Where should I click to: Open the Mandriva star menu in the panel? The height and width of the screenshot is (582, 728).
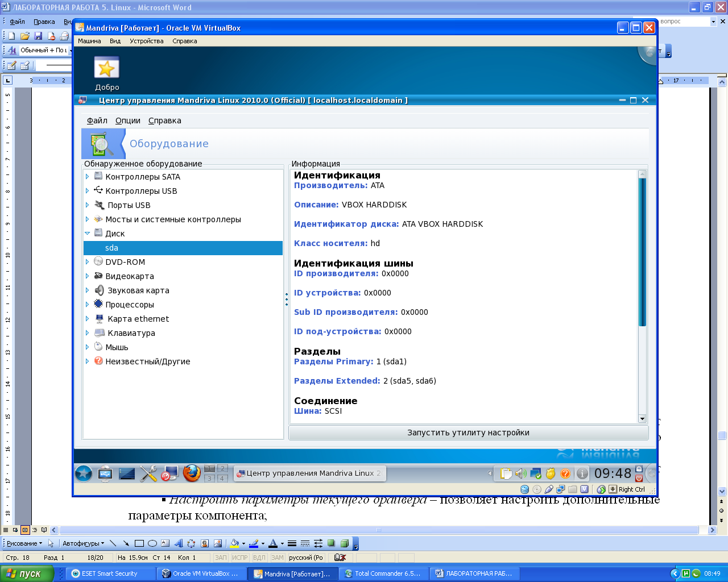point(84,473)
